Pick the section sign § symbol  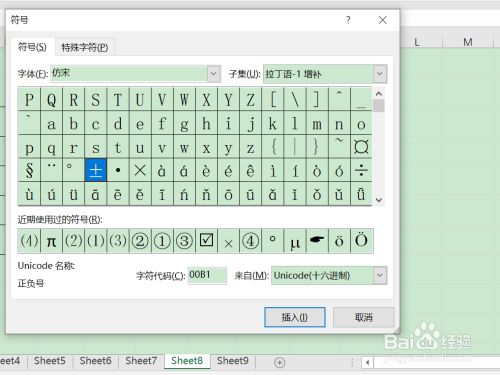click(x=29, y=170)
